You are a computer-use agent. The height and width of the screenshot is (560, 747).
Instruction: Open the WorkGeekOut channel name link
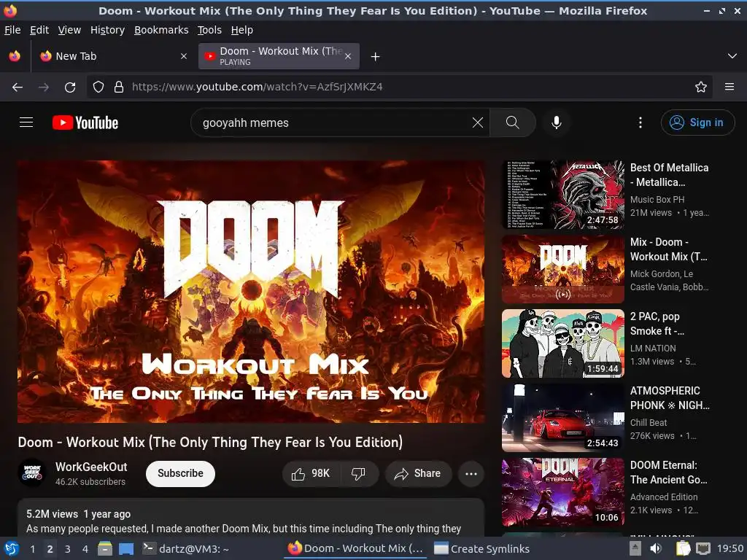click(91, 467)
